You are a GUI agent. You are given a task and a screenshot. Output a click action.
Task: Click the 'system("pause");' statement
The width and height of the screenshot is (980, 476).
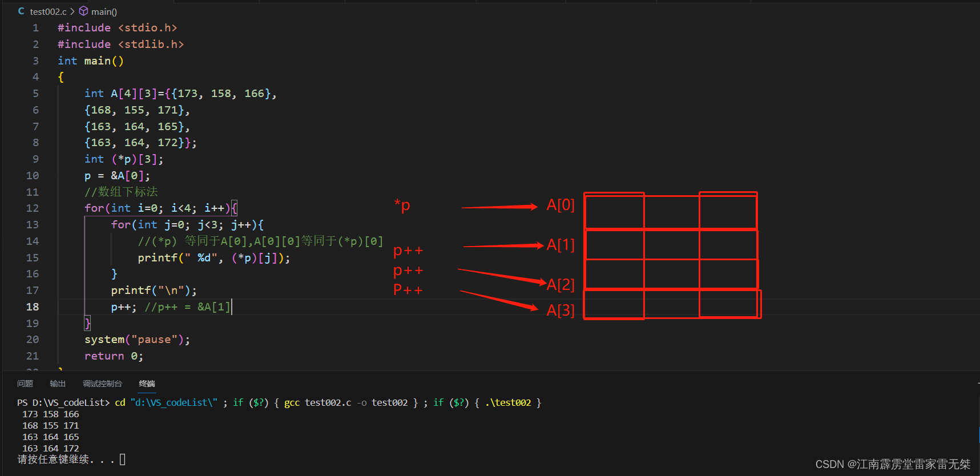(x=137, y=340)
